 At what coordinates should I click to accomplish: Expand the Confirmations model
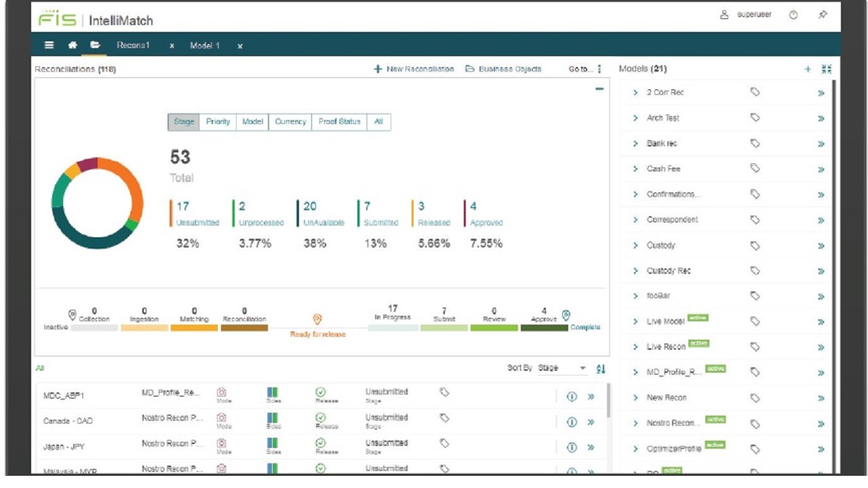click(x=635, y=194)
